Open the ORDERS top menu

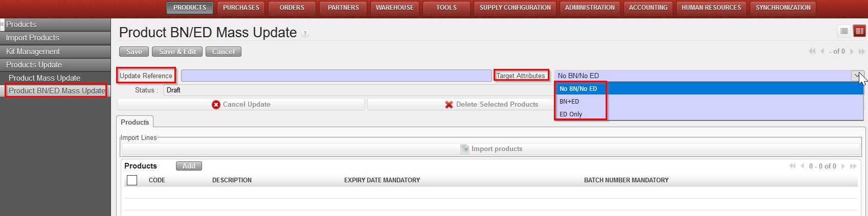tap(292, 8)
